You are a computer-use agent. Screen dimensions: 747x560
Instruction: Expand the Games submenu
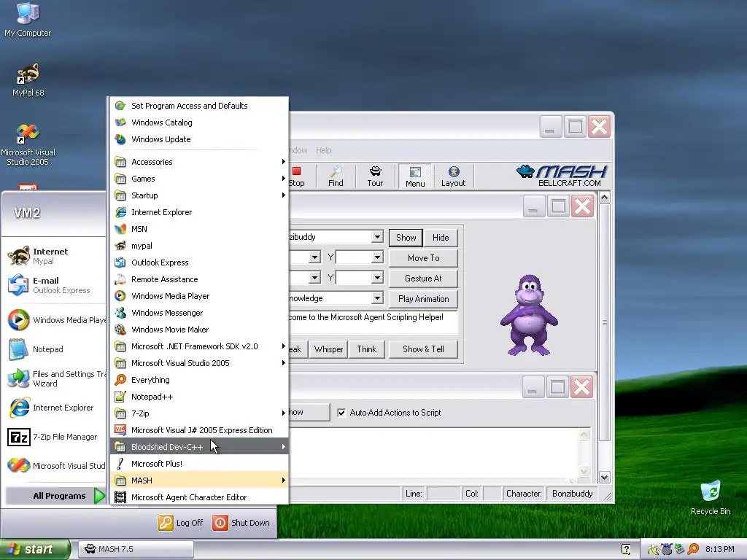pos(200,179)
